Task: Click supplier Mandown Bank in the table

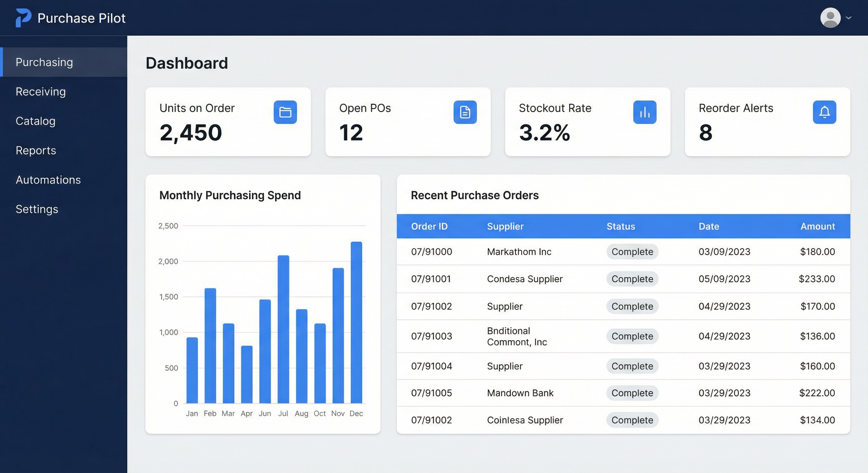Action: 520,393
